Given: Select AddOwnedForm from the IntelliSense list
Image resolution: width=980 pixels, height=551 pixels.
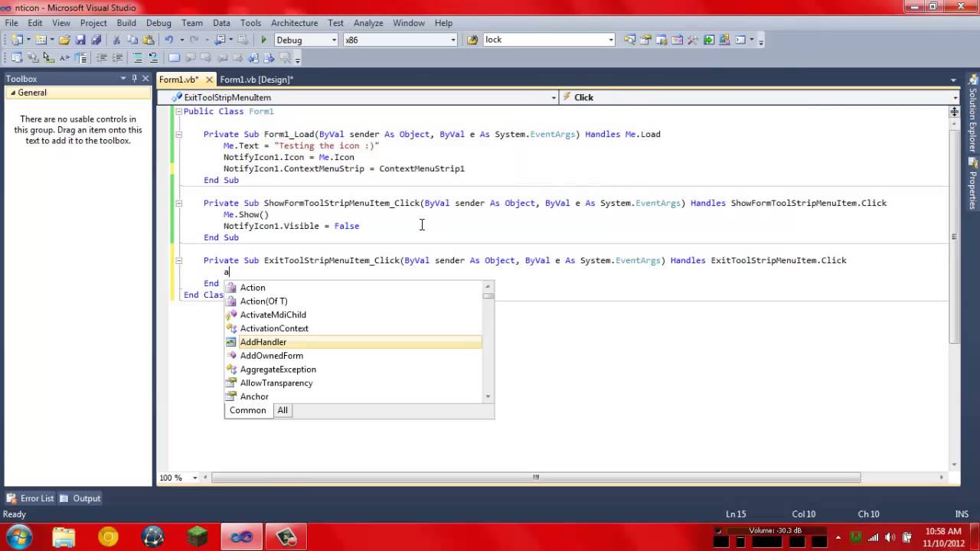Looking at the screenshot, I should 271,356.
